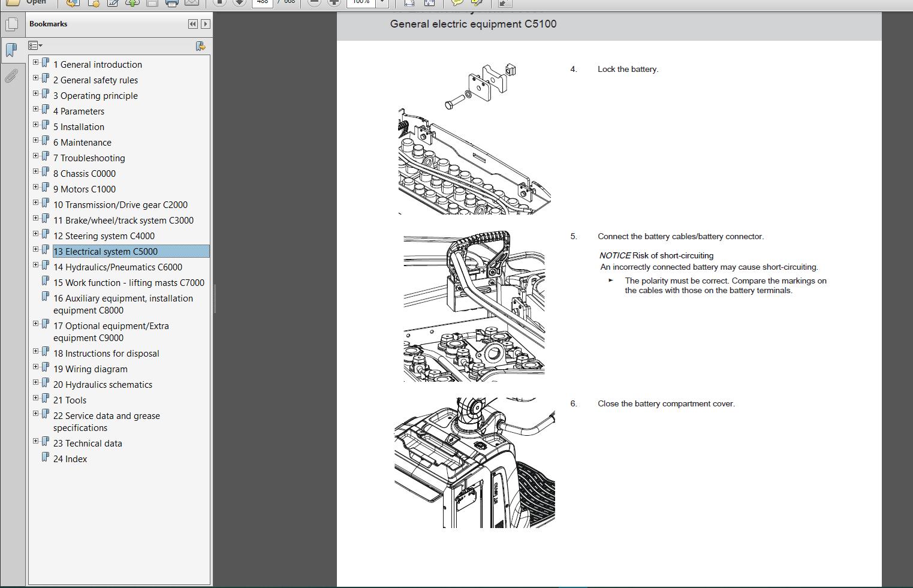This screenshot has width=913, height=588.
Task: Expand the 1 General introduction bookmark
Action: point(35,62)
